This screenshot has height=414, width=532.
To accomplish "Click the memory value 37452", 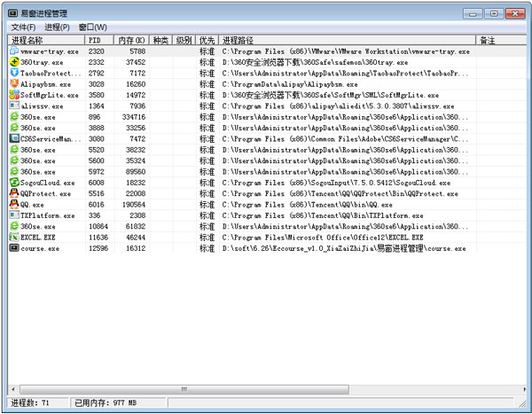I will [136, 62].
